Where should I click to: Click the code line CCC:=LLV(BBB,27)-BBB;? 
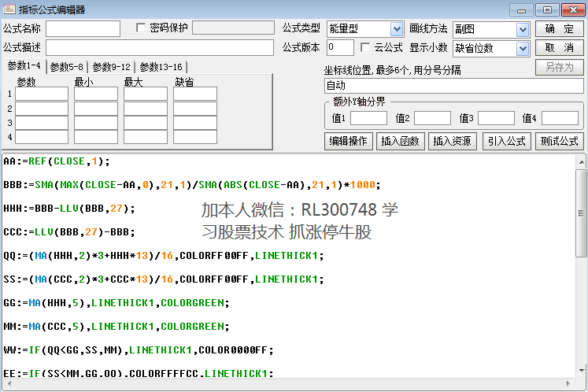[69, 232]
